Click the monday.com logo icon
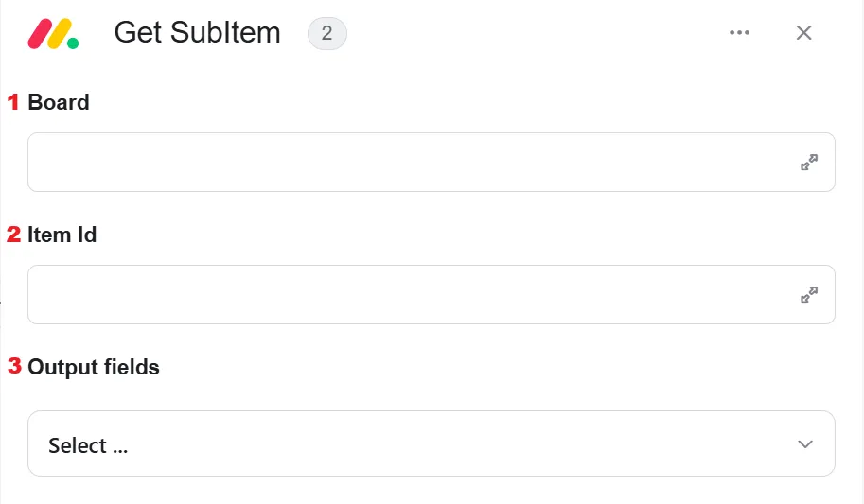The height and width of the screenshot is (504, 864). click(x=53, y=34)
